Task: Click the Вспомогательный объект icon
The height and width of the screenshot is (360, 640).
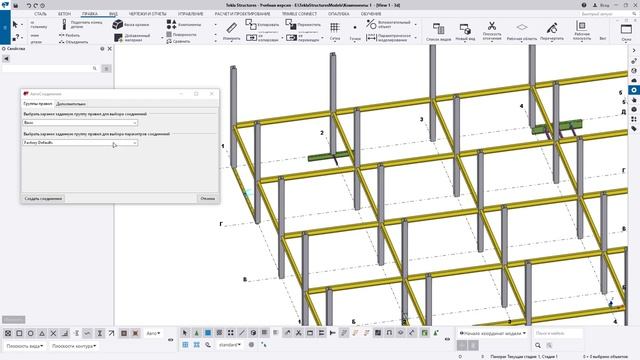Action: [371, 24]
